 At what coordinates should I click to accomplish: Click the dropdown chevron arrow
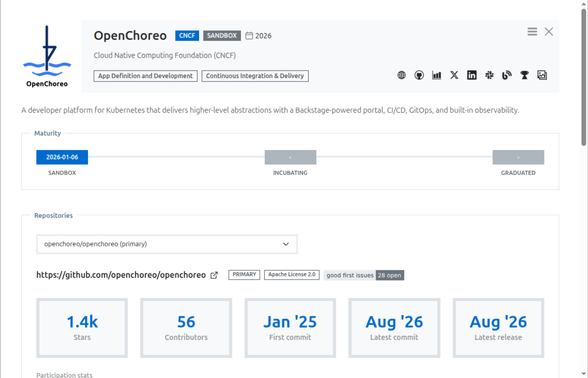[x=286, y=244]
